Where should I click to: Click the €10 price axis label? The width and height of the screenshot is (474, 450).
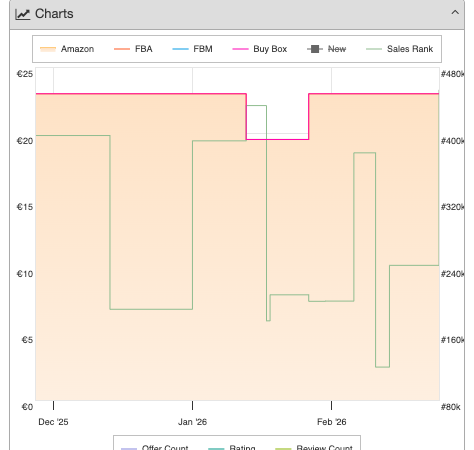click(25, 274)
